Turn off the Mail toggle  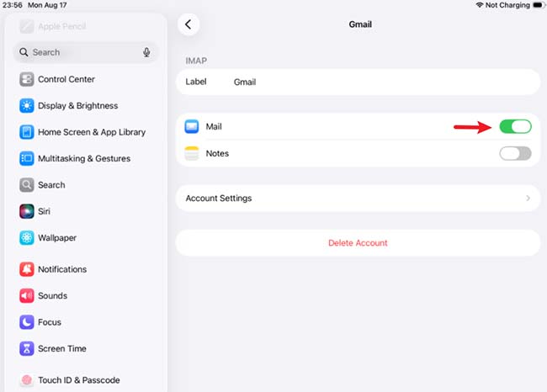[x=515, y=126]
